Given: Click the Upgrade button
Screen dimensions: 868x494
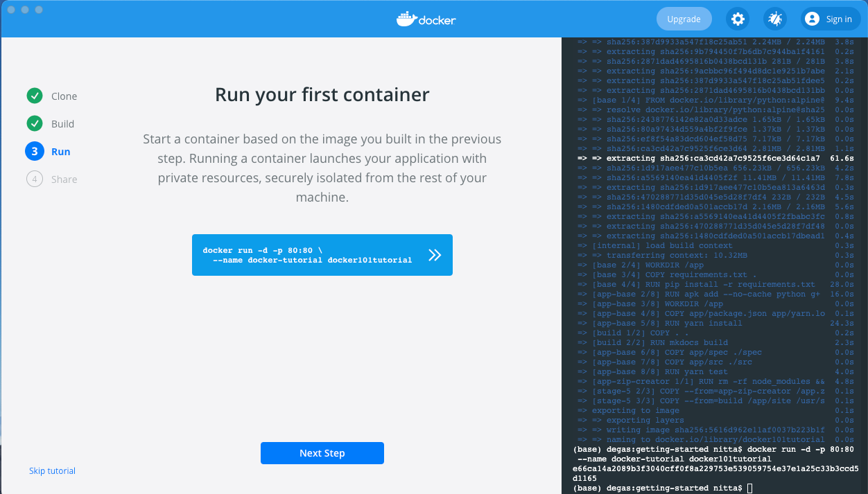Looking at the screenshot, I should tap(684, 19).
